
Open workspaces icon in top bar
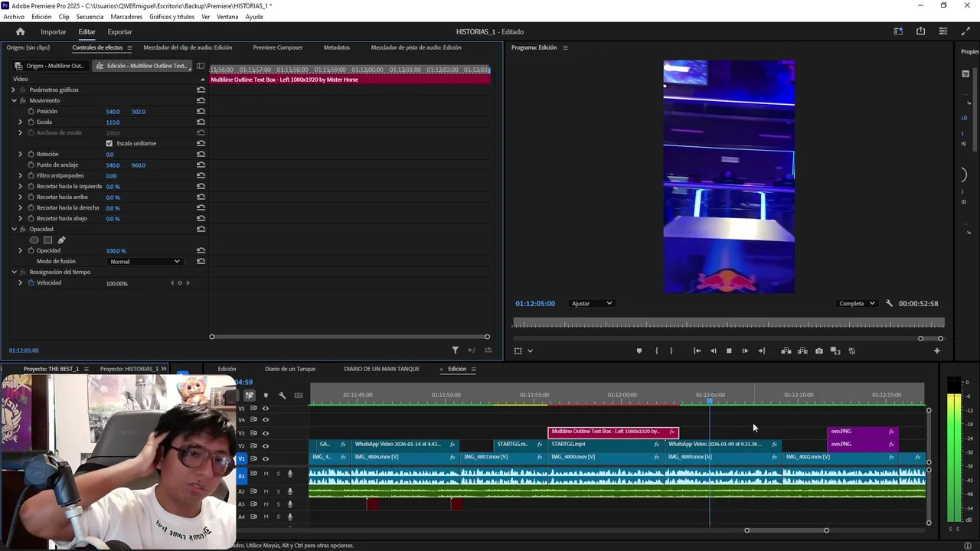898,31
